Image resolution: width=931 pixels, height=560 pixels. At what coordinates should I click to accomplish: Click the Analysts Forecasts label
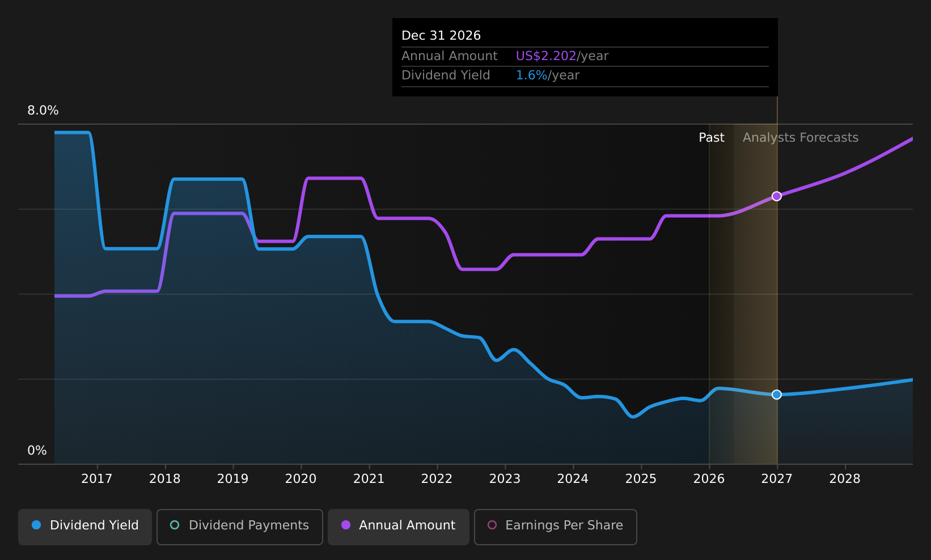(801, 138)
